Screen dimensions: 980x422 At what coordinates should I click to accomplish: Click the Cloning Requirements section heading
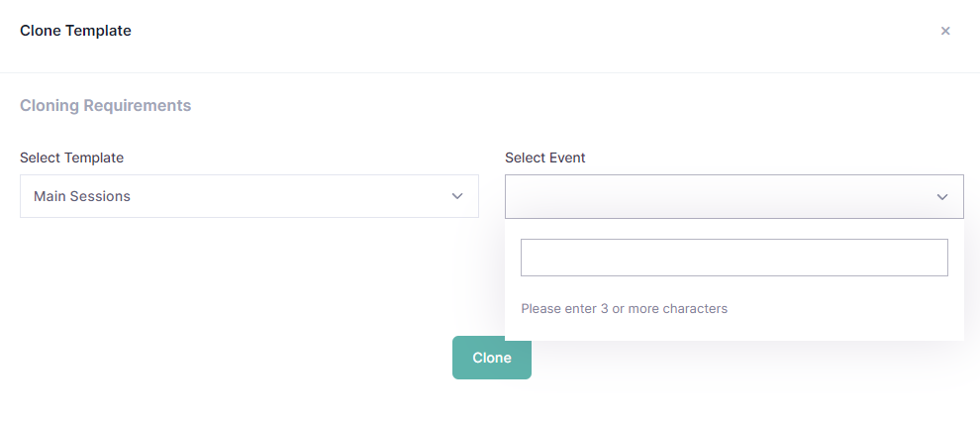pos(105,105)
